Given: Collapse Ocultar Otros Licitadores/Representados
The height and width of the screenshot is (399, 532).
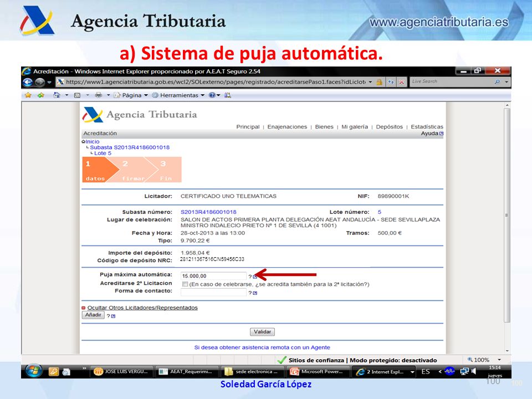Looking at the screenshot, I should tap(142, 308).
